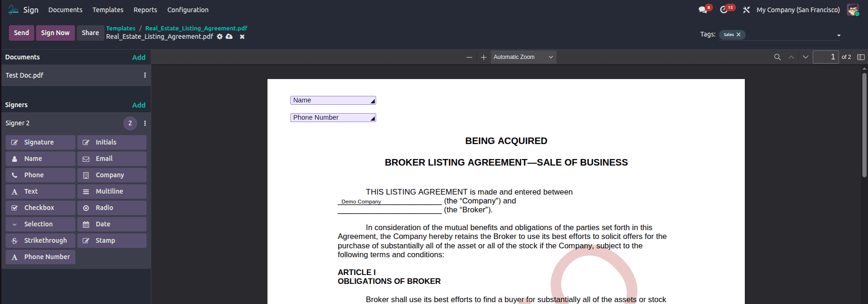Select the Company field type
The height and width of the screenshot is (304, 868).
pos(112,175)
